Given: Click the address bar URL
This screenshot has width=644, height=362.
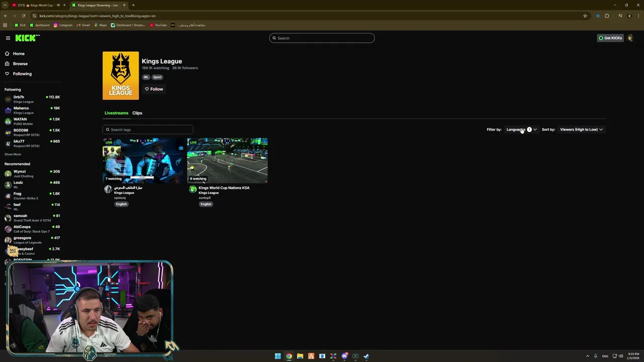Looking at the screenshot, I should pos(98,16).
